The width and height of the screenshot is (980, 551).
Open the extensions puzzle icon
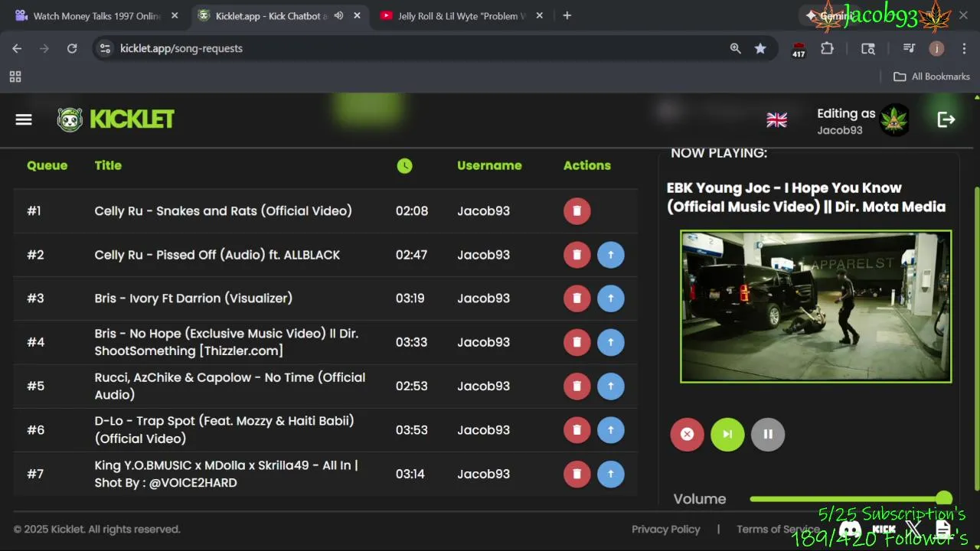tap(827, 48)
